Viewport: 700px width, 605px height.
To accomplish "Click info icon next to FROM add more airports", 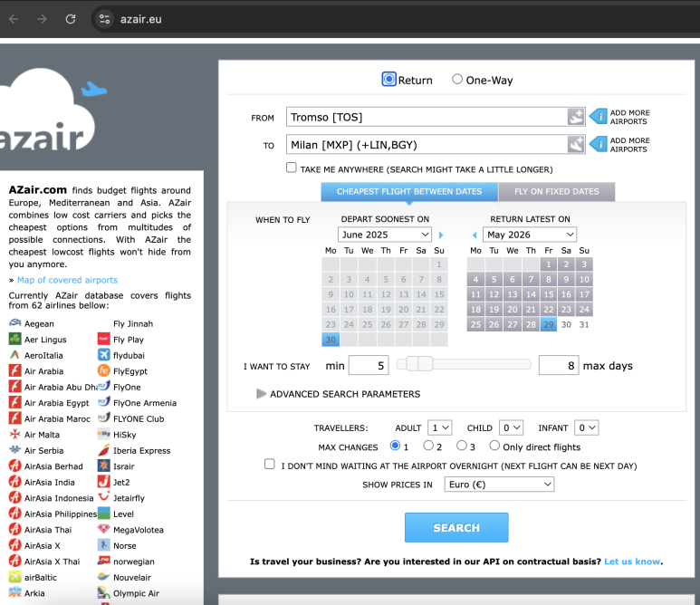I will [599, 117].
